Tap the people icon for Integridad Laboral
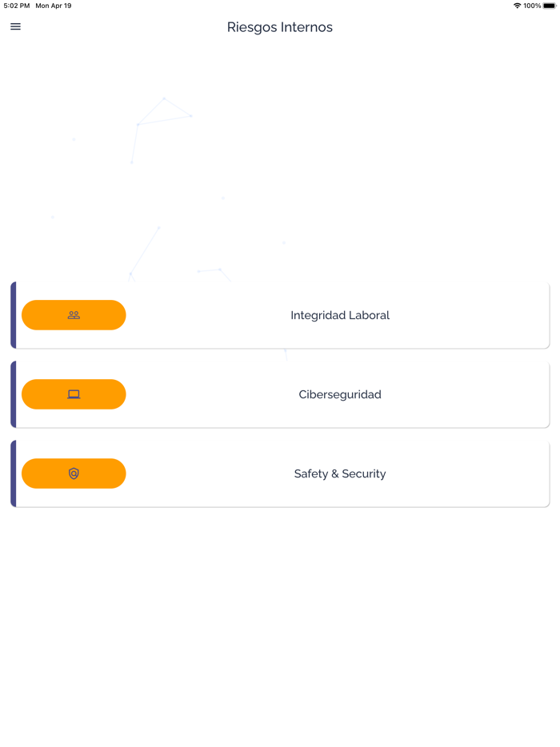The width and height of the screenshot is (560, 747). [x=74, y=315]
